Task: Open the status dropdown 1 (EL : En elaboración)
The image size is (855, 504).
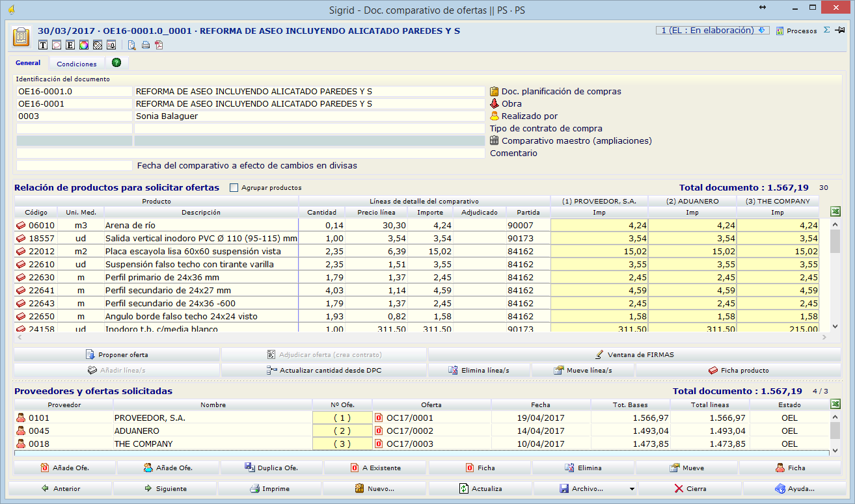Action: tap(712, 30)
